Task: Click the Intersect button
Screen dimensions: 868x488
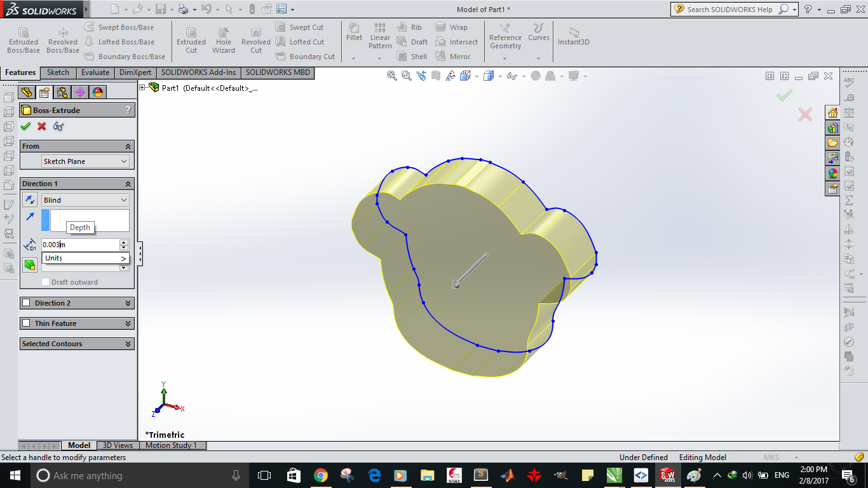Action: (x=457, y=42)
